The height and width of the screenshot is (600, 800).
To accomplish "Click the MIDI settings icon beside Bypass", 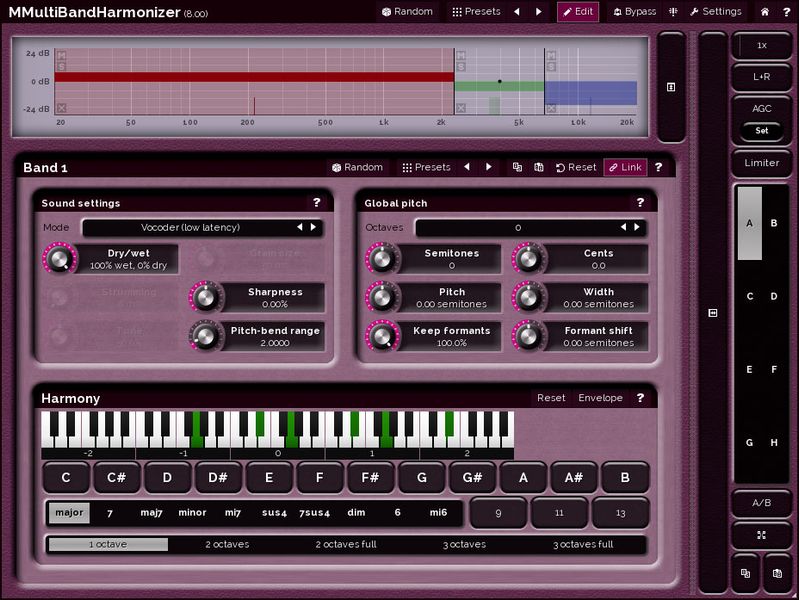I will click(673, 11).
